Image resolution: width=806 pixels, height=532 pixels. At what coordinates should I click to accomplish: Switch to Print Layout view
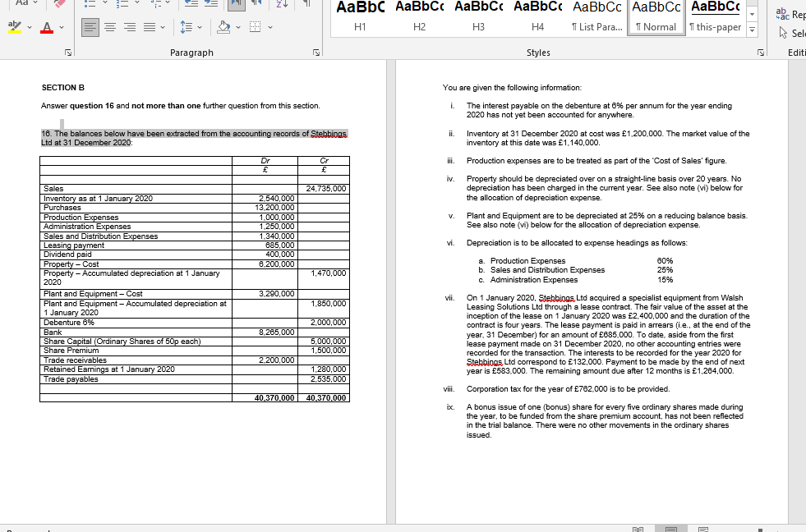[x=670, y=529]
